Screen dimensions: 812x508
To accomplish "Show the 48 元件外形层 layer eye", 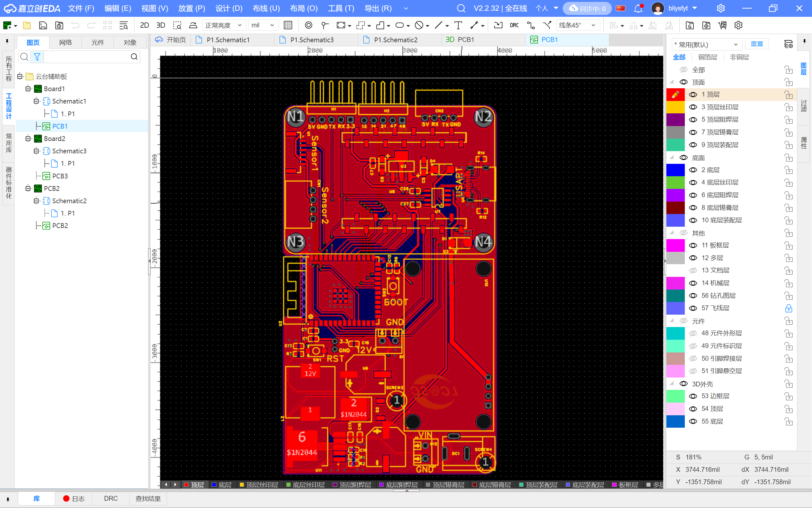I will point(693,333).
